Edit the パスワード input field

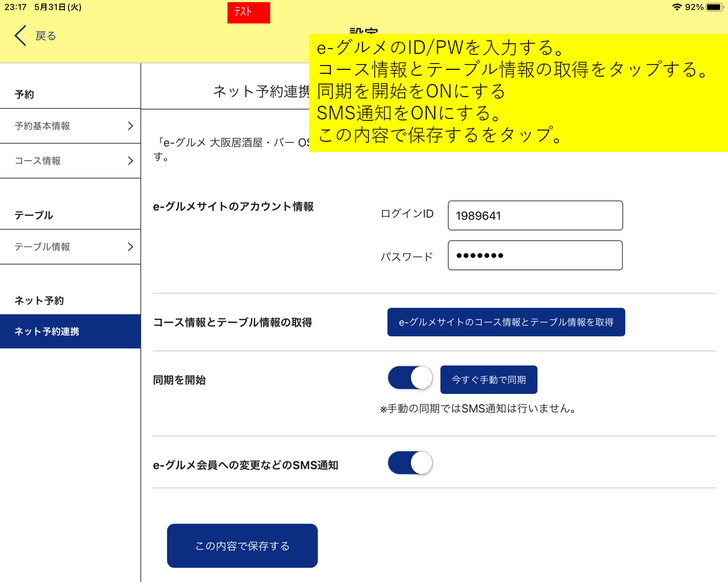[535, 255]
